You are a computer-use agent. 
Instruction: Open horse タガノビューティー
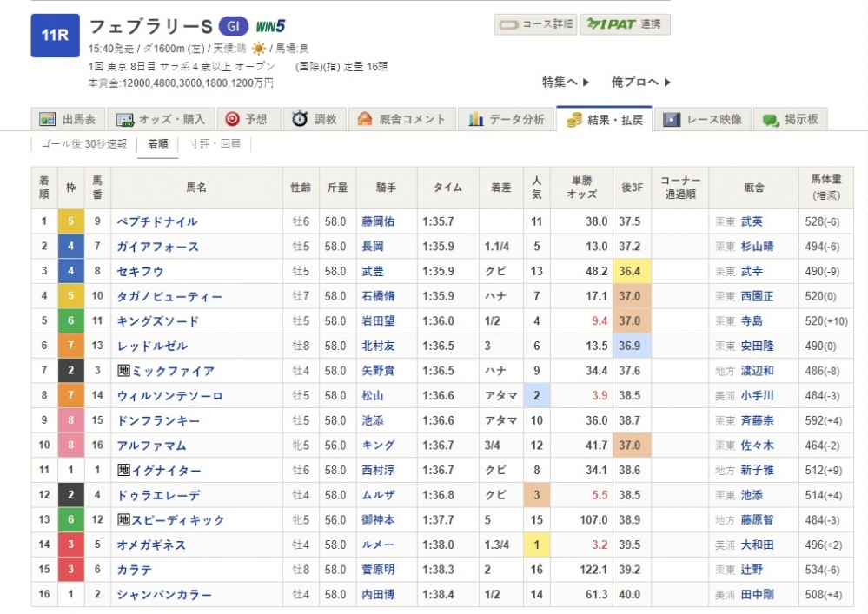(169, 296)
